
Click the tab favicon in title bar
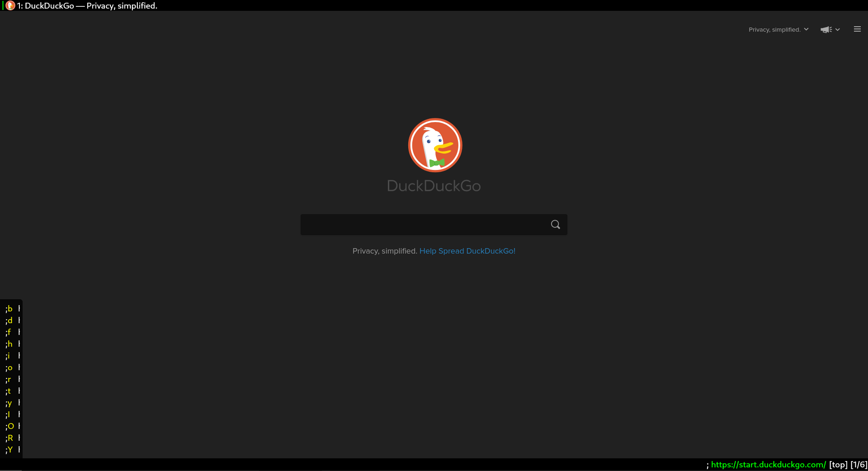pyautogui.click(x=10, y=5)
